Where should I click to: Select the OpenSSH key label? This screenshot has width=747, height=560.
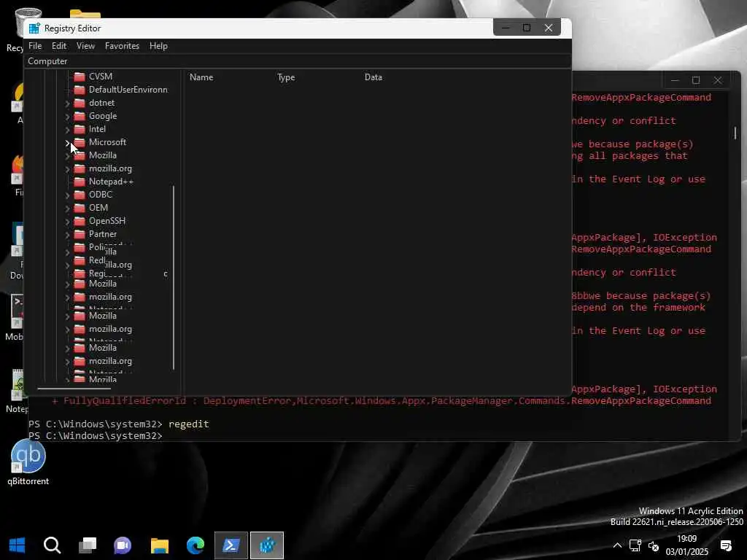[107, 221]
